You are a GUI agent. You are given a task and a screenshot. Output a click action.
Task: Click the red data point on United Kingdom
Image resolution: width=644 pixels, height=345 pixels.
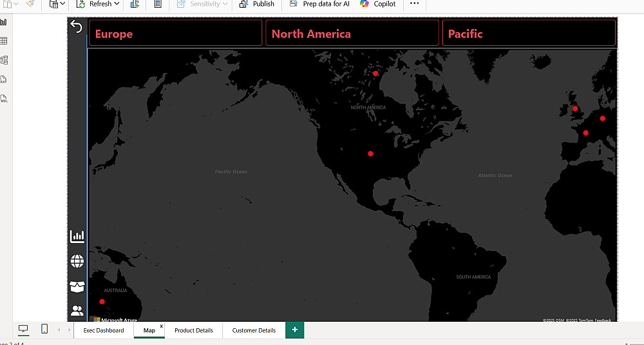(x=575, y=108)
